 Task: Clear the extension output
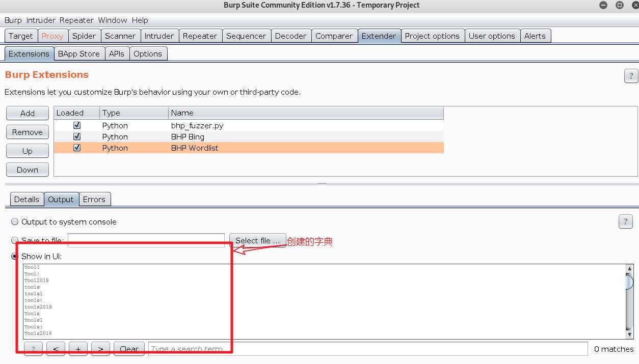click(129, 349)
